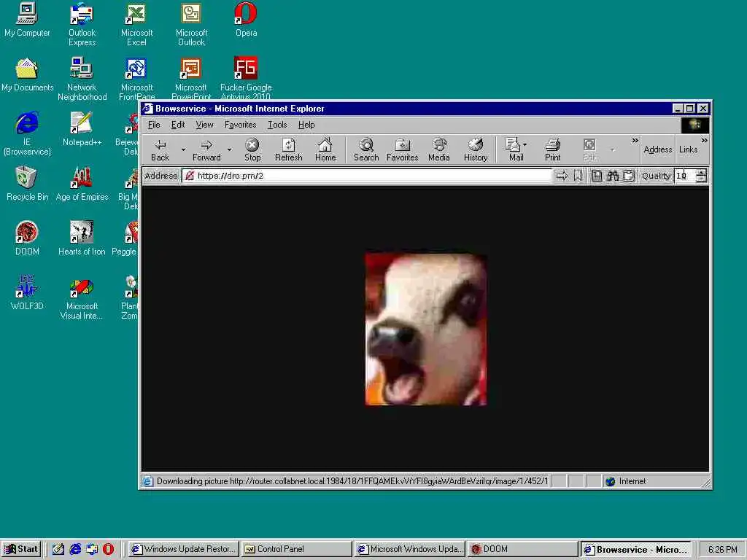Open the Favorites menu
The width and height of the screenshot is (747, 560).
click(240, 125)
